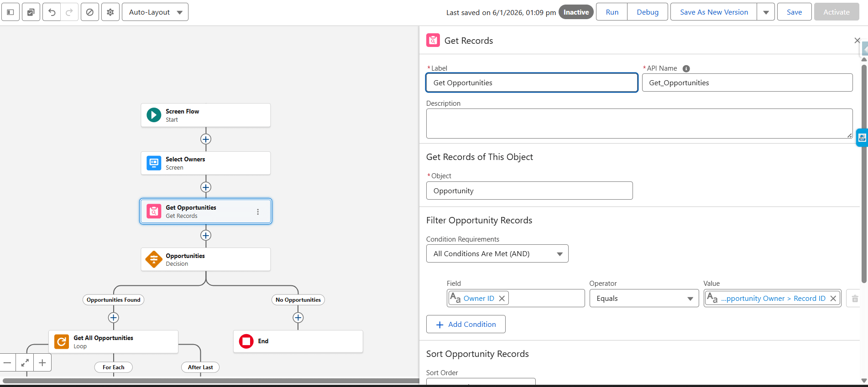Toggle the toolbox sidebar icon
868x387 pixels.
coord(10,12)
